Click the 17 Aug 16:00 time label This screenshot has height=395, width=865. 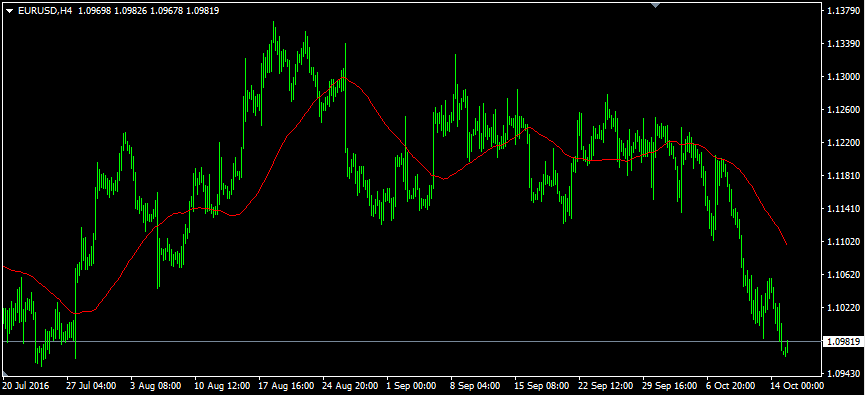coord(286,386)
